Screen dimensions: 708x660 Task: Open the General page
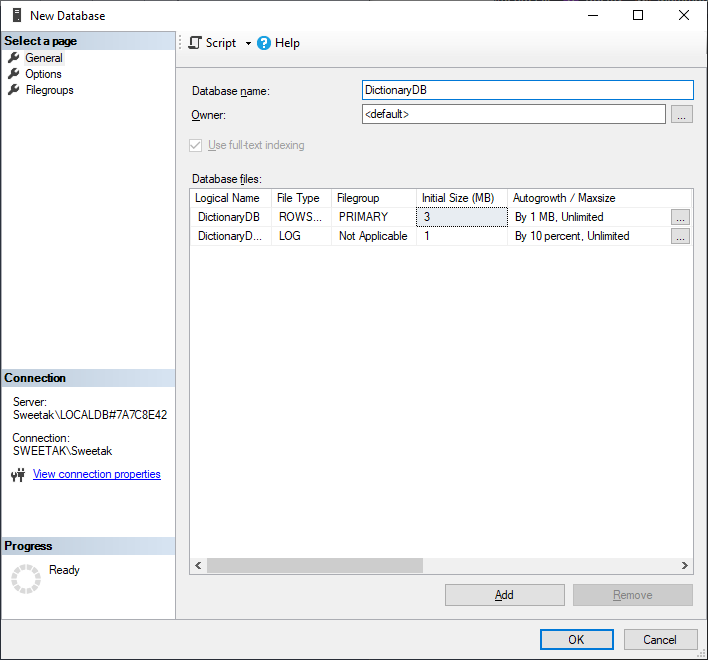point(44,58)
